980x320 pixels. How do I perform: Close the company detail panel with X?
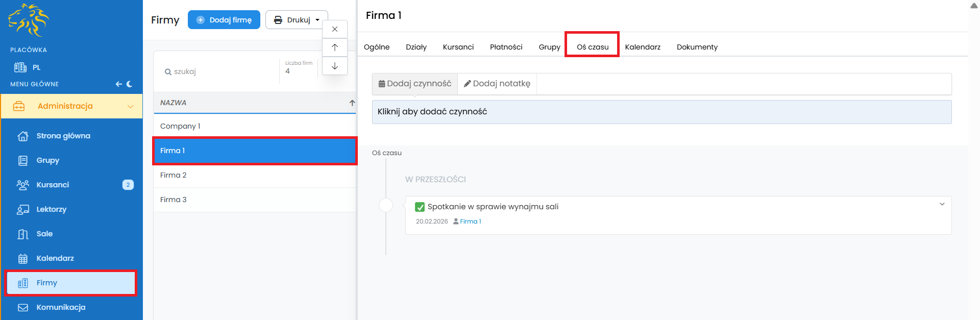click(335, 29)
